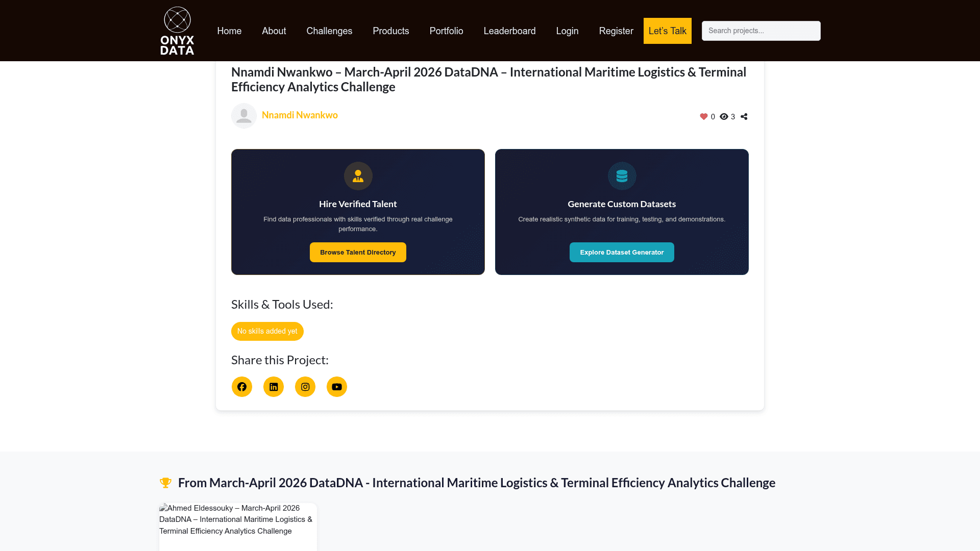Share project on Instagram
Image resolution: width=980 pixels, height=551 pixels.
coord(305,387)
